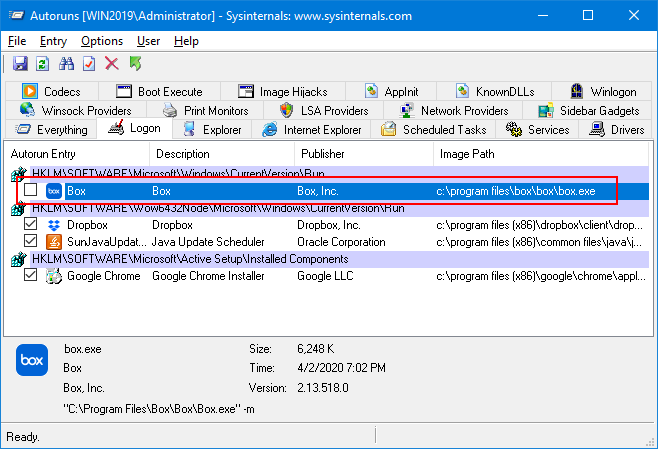Screen dimensions: 658x449
Task: Click the Save toolbar icon
Action: click(20, 64)
